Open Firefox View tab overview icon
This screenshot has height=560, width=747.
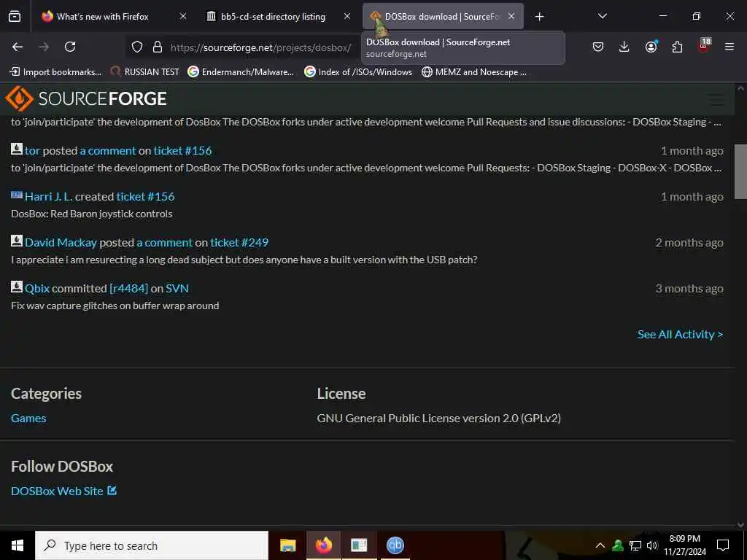(x=15, y=16)
